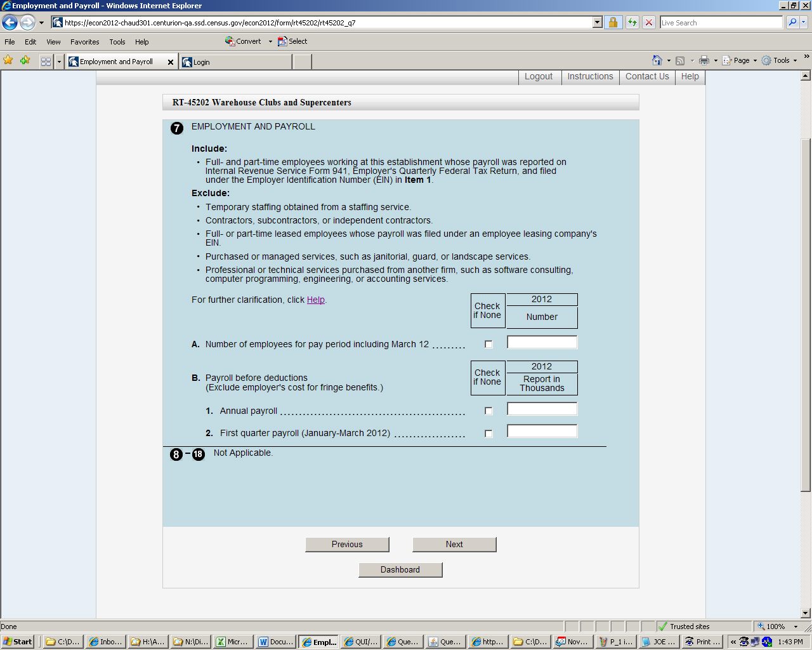Click inside the Live Search box
Screen dimensions: 812x650
click(721, 23)
